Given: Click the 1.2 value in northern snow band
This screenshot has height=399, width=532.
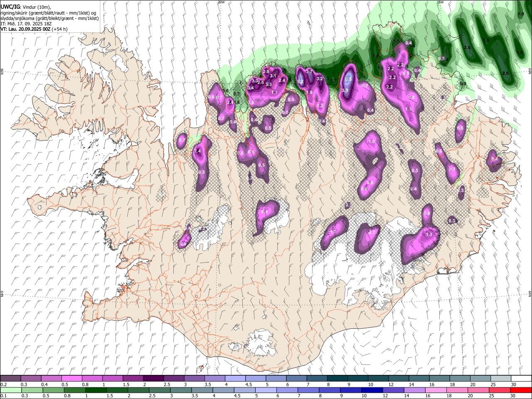Looking at the screenshot, I should [x=320, y=106].
